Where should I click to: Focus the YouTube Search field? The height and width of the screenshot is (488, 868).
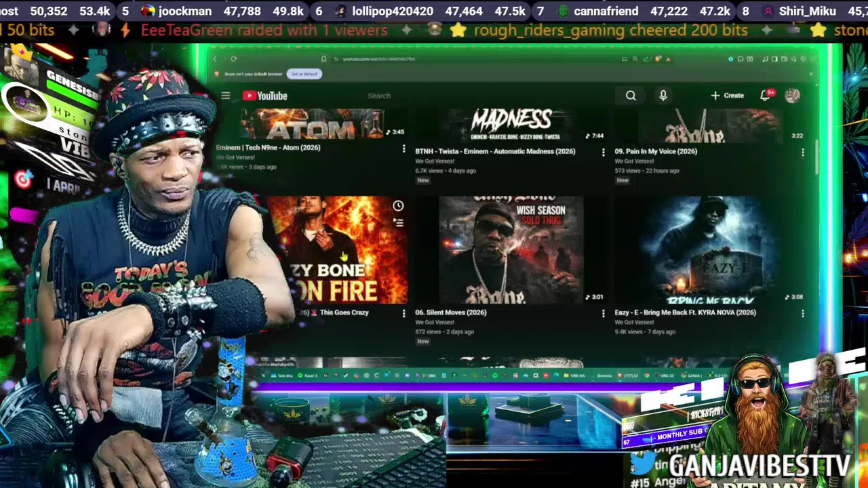(x=488, y=96)
